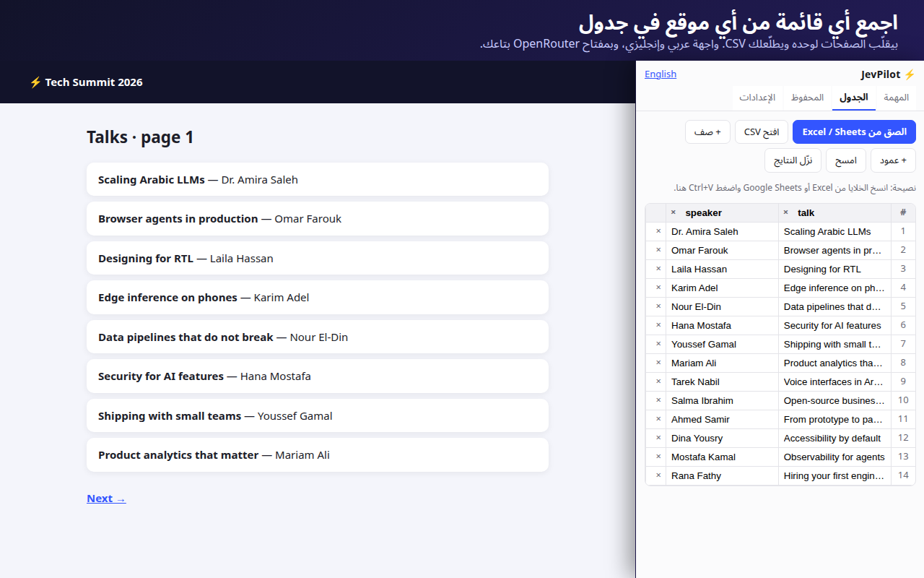The height and width of the screenshot is (578, 924).
Task: Delete the Rana Fathy row
Action: pyautogui.click(x=658, y=475)
